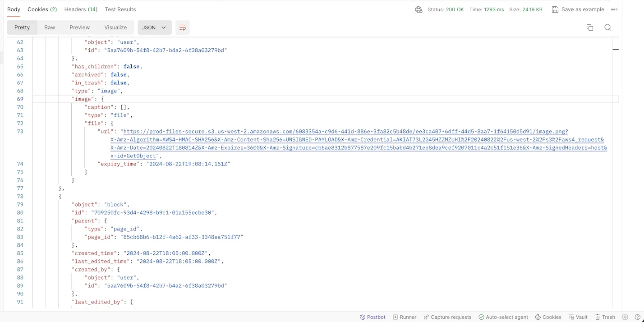The height and width of the screenshot is (322, 644).
Task: Open the JSON format dropdown
Action: 154,28
